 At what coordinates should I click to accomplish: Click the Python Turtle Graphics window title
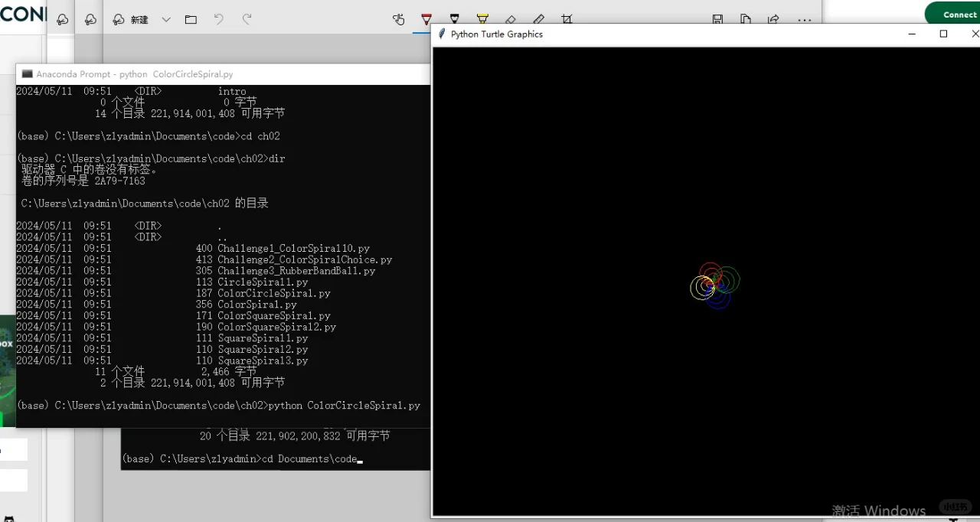(x=497, y=34)
